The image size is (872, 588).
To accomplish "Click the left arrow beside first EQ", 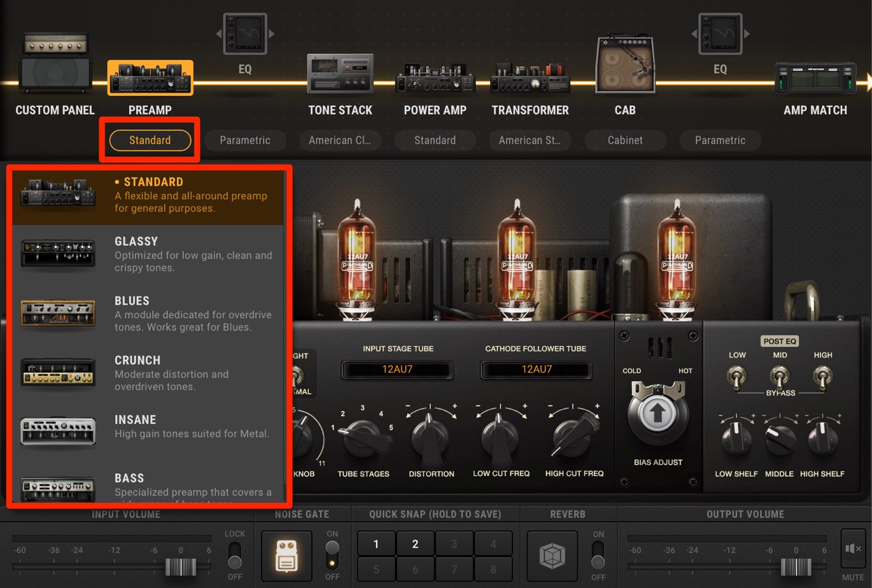I will pos(218,34).
